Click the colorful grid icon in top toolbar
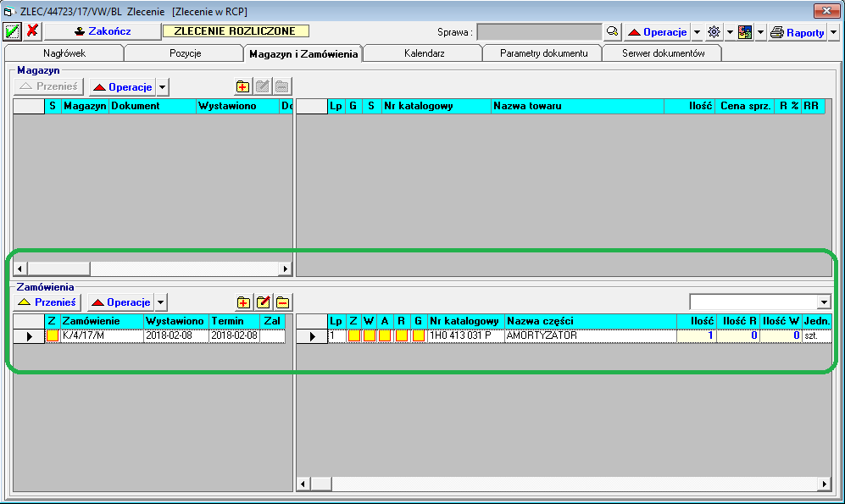Screen dimensions: 845x504 [x=745, y=32]
